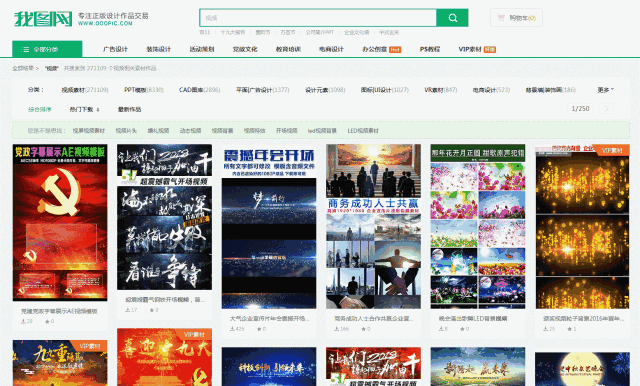Open 教育培训 nav menu
Viewport: 640px width, 386px height.
(x=288, y=49)
